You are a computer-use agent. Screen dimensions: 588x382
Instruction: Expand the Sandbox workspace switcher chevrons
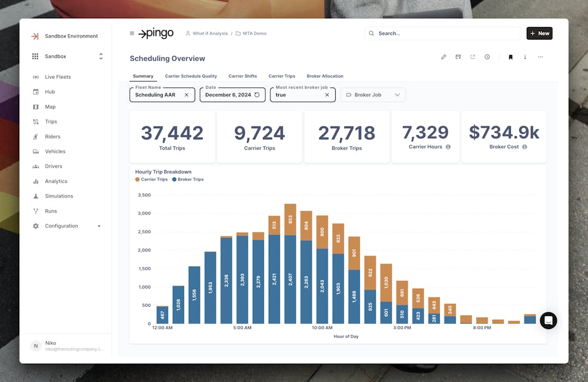(x=101, y=56)
